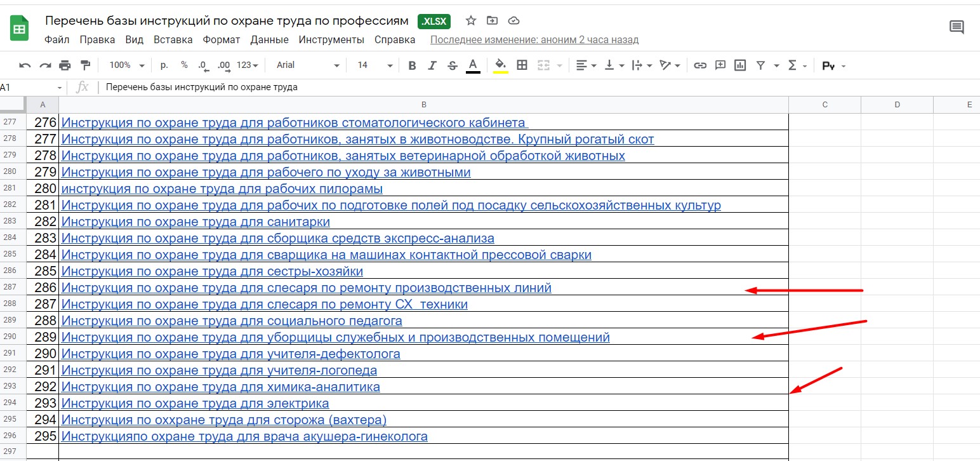Open fill color picker
980x461 pixels.
click(x=501, y=65)
